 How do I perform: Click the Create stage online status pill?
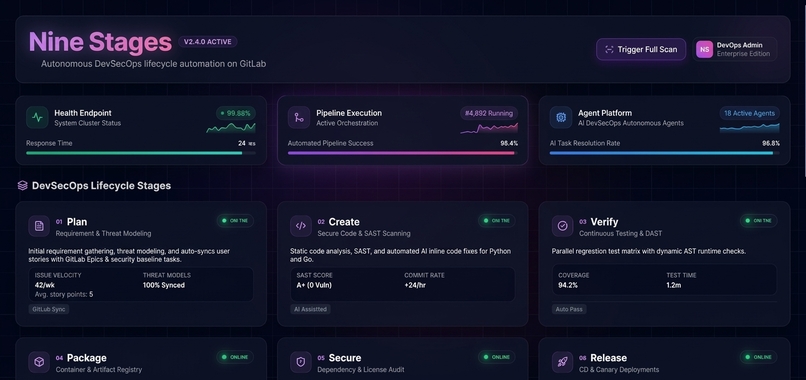(x=497, y=221)
